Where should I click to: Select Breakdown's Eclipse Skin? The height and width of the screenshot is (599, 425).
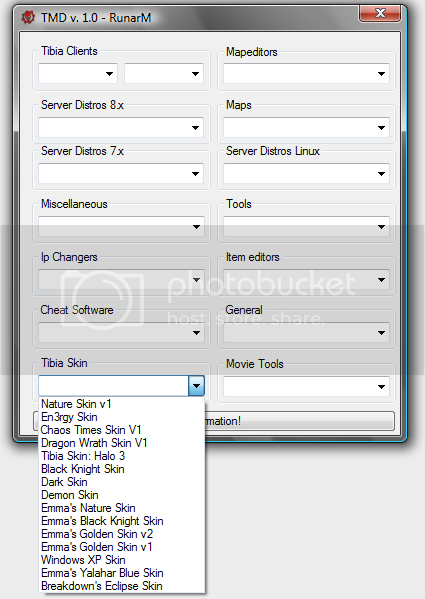tap(122, 586)
